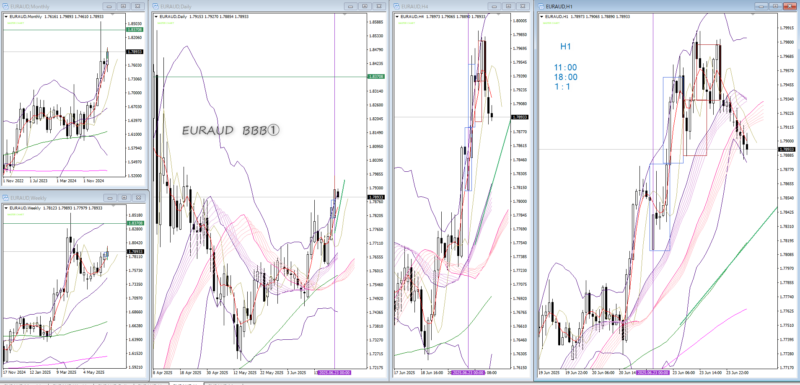Click the purple date marker on H4 time axis
The height and width of the screenshot is (385, 800).
[x=468, y=373]
